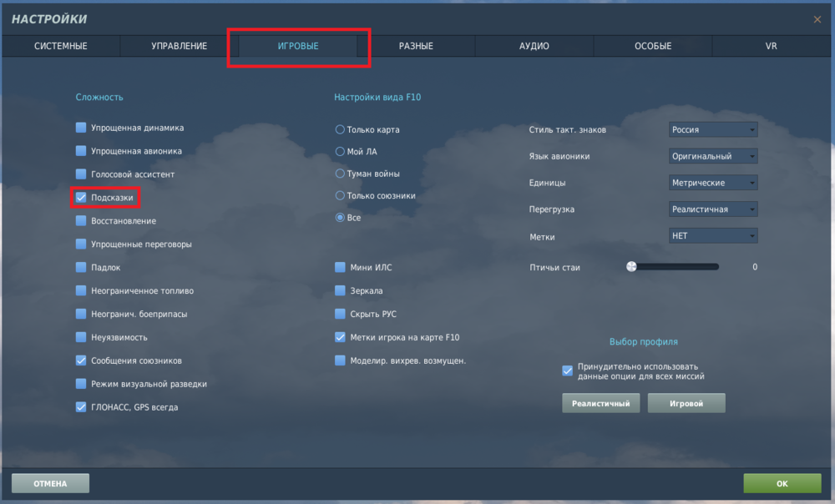The width and height of the screenshot is (835, 504).
Task: Choose the Мой ЛА radio option
Action: 340,152
